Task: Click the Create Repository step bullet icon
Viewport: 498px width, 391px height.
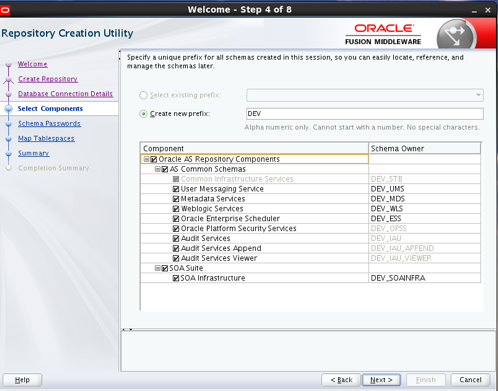Action: [x=9, y=79]
